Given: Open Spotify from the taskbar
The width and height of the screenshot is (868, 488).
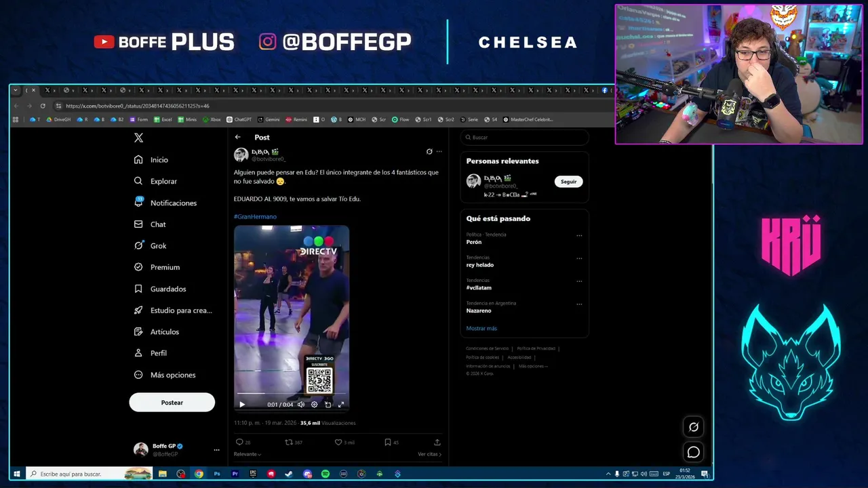Looking at the screenshot, I should point(325,474).
